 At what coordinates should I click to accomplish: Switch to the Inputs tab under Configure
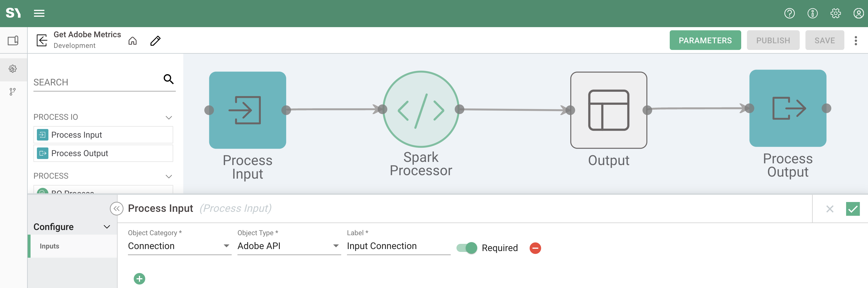[50, 246]
